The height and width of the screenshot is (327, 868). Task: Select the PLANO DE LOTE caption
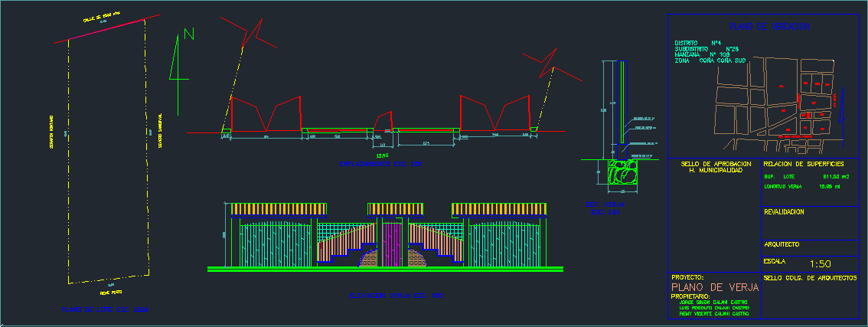point(106,310)
